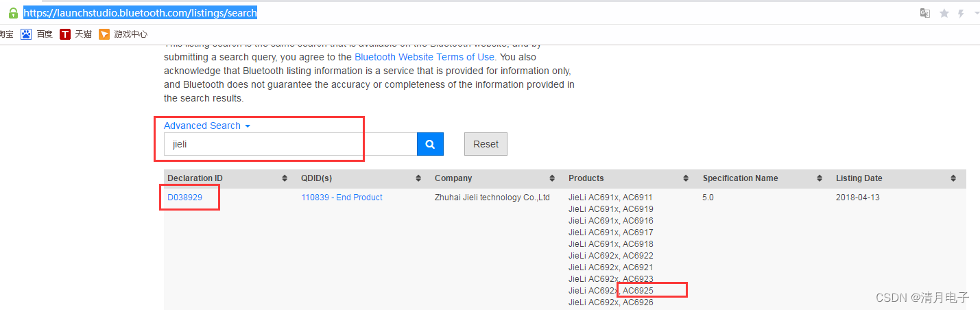The image size is (980, 310).
Task: Bookmark this page with the star icon
Action: click(x=944, y=13)
